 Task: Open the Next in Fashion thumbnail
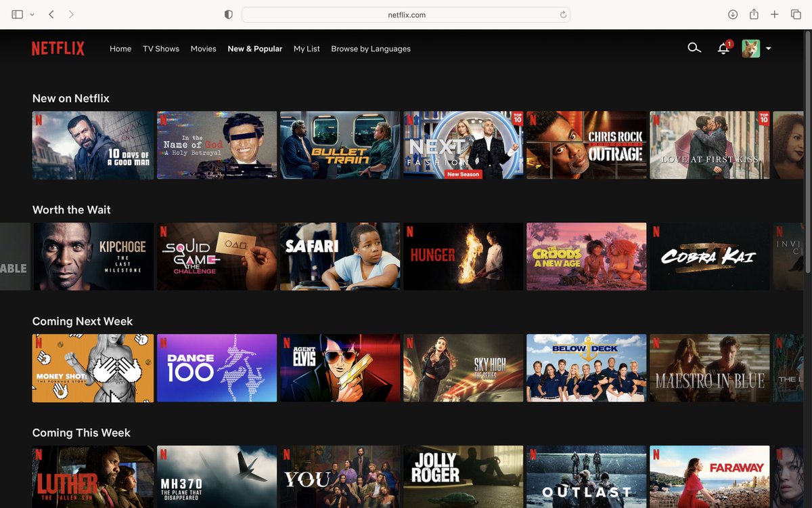coord(464,145)
